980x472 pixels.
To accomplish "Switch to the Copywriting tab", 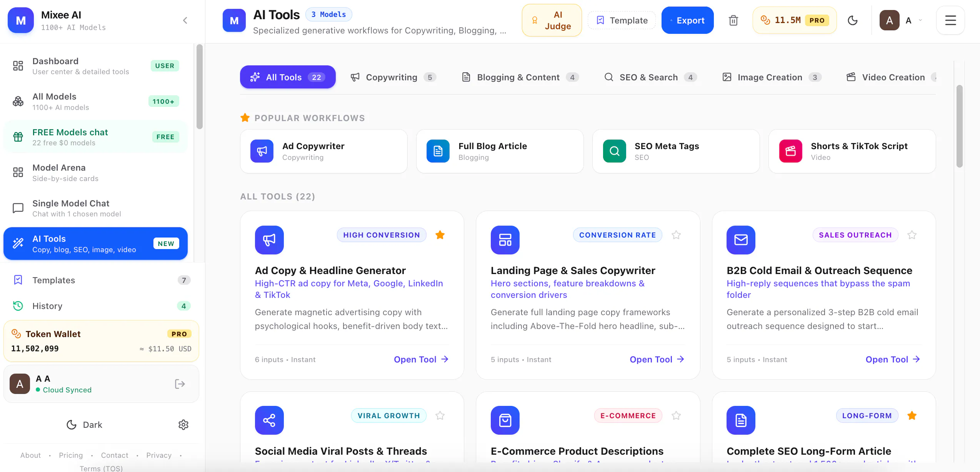I will [393, 77].
